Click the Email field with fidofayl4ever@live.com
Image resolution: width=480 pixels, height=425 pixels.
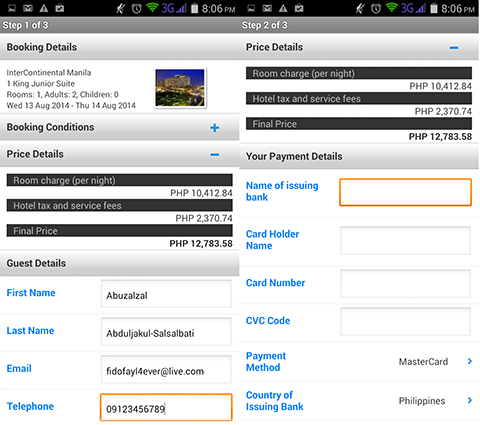pyautogui.click(x=166, y=369)
